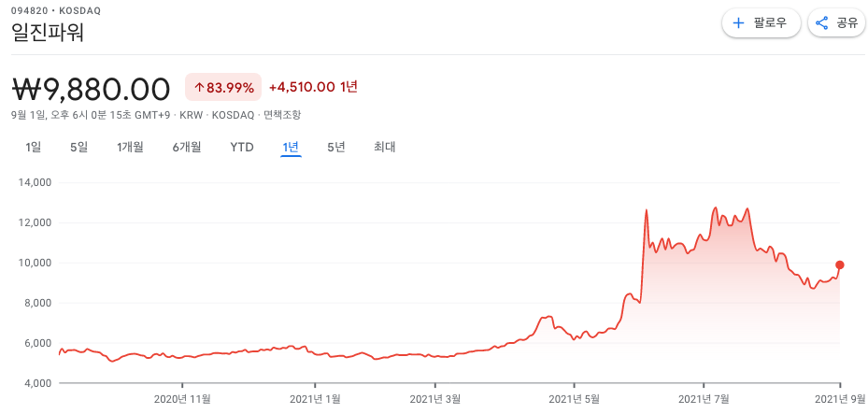Select the 6개월 time range tab
This screenshot has width=868, height=414.
[187, 148]
